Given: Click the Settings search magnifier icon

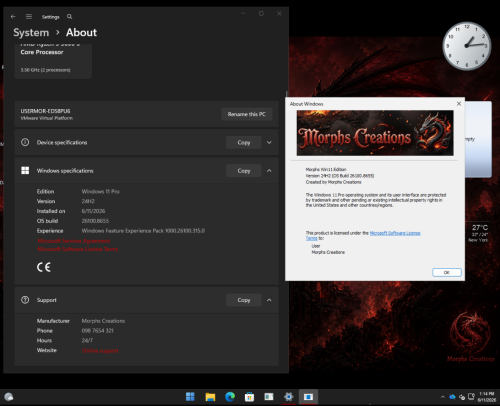Looking at the screenshot, I should point(69,16).
